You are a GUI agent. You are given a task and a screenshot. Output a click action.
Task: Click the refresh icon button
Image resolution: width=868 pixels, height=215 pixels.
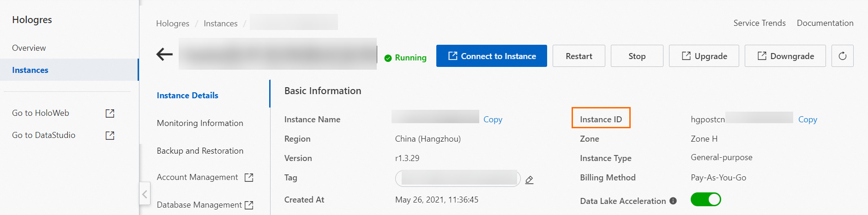842,56
